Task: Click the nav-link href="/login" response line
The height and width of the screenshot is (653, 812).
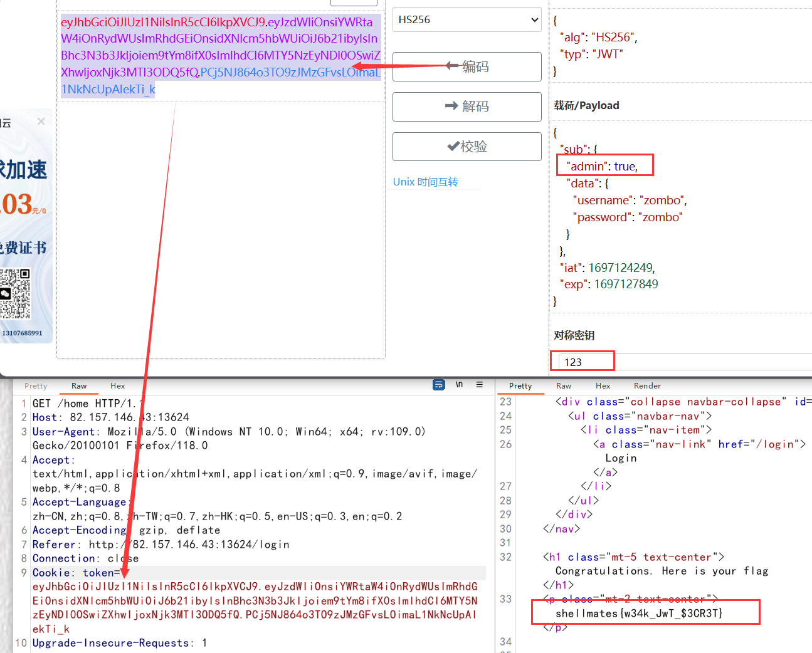Action: pyautogui.click(x=699, y=444)
